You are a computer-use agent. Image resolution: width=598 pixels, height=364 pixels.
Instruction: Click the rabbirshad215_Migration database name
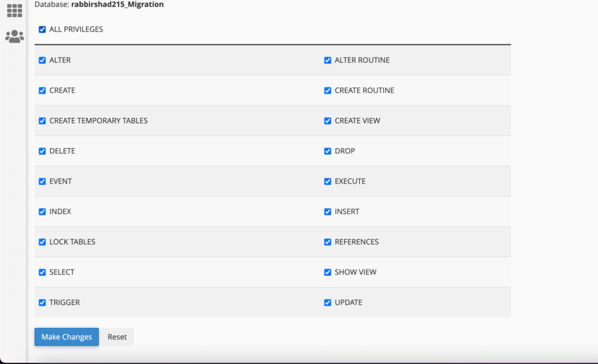[117, 5]
